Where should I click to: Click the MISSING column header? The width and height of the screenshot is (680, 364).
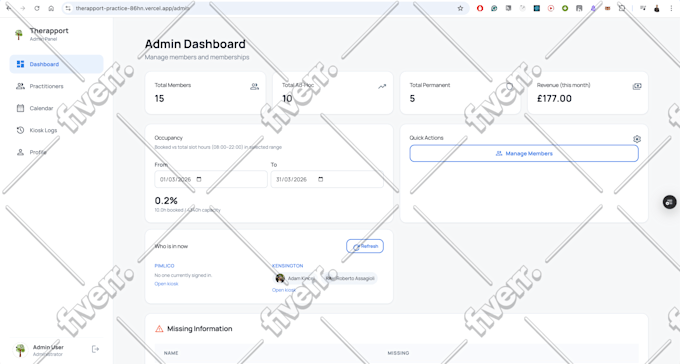(398, 353)
